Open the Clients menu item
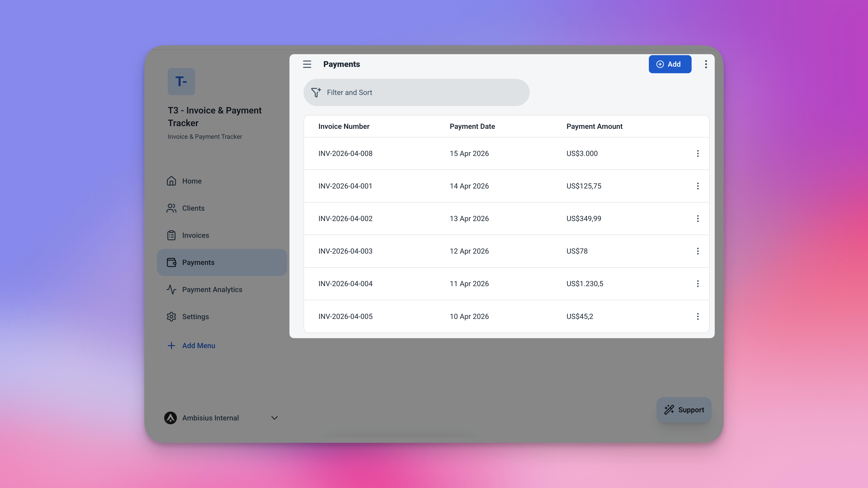The height and width of the screenshot is (488, 868). pyautogui.click(x=193, y=208)
